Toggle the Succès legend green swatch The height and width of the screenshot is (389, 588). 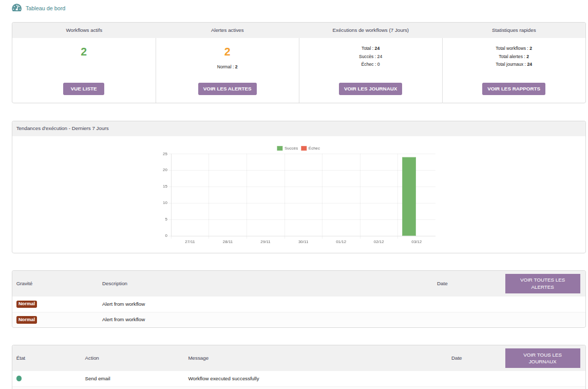coord(280,148)
